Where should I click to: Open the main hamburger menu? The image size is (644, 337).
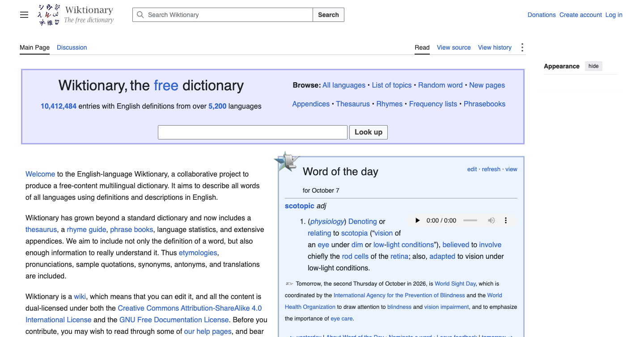tap(24, 15)
